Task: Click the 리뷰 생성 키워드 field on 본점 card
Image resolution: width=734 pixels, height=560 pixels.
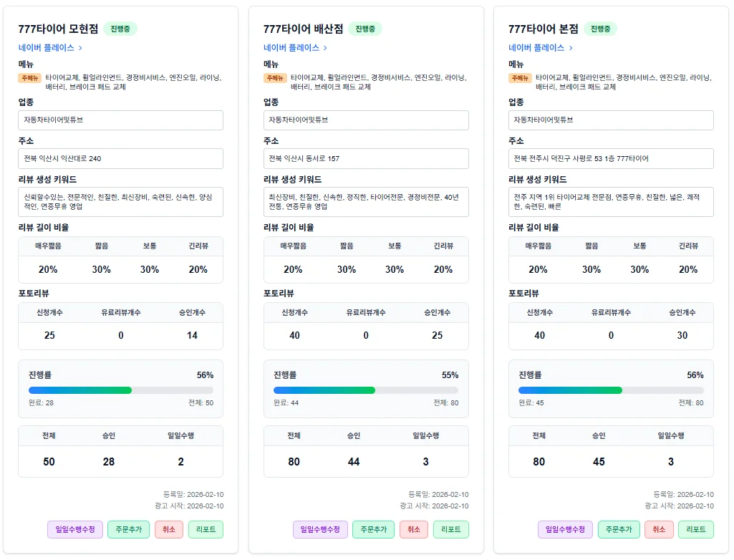Action: pos(611,202)
